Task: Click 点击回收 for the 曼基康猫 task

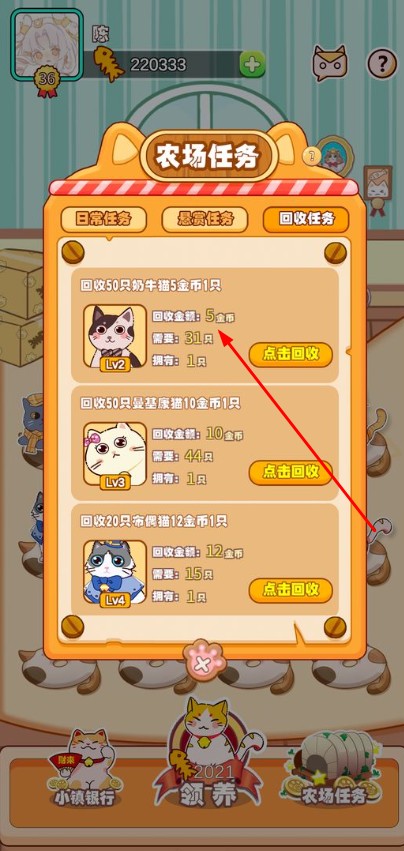Action: pyautogui.click(x=291, y=472)
